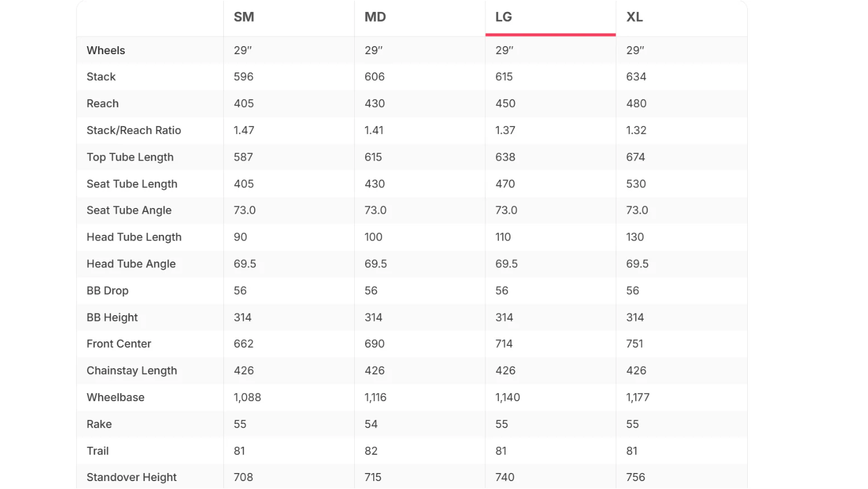Click the Seat Tube Angle label
The width and height of the screenshot is (868, 489).
tap(129, 210)
